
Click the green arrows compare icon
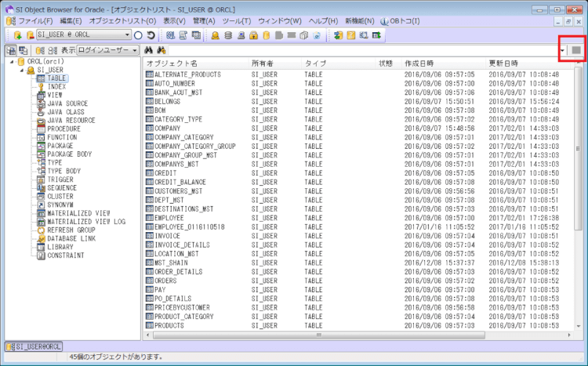[338, 35]
